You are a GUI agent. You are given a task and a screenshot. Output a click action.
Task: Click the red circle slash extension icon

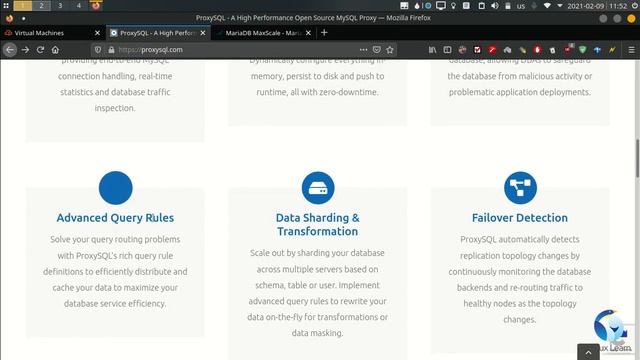[492, 50]
